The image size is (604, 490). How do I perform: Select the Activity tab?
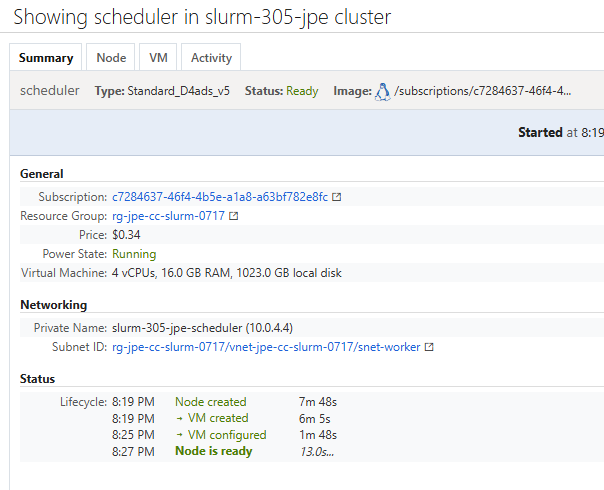(x=211, y=58)
